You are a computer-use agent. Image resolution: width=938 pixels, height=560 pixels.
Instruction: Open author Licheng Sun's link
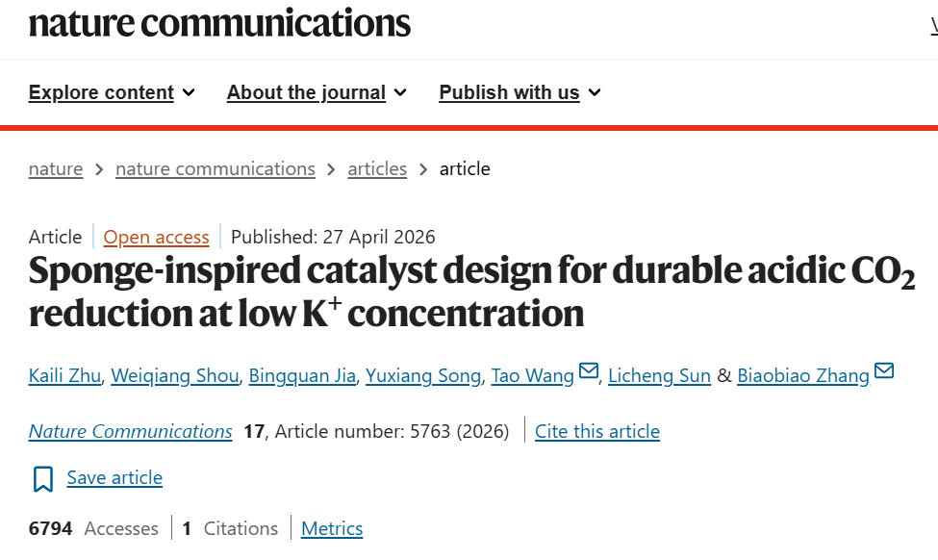659,375
